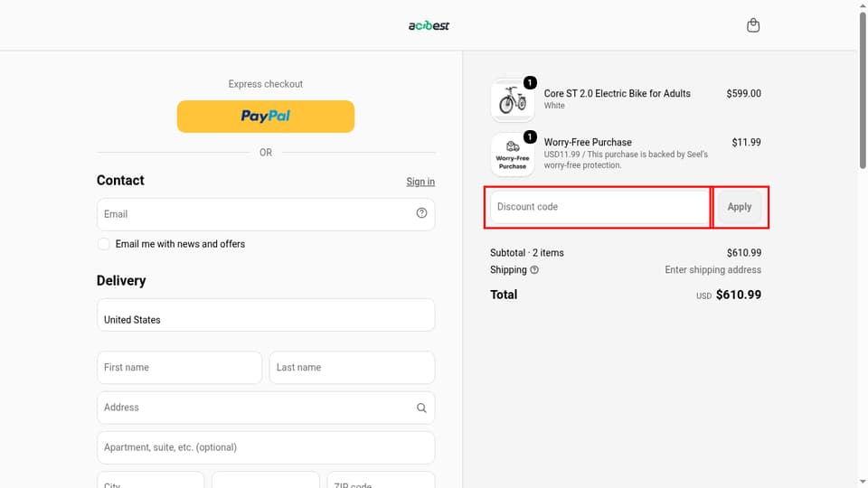Click the shipping info question mark icon
The width and height of the screenshot is (868, 488).
coord(534,270)
